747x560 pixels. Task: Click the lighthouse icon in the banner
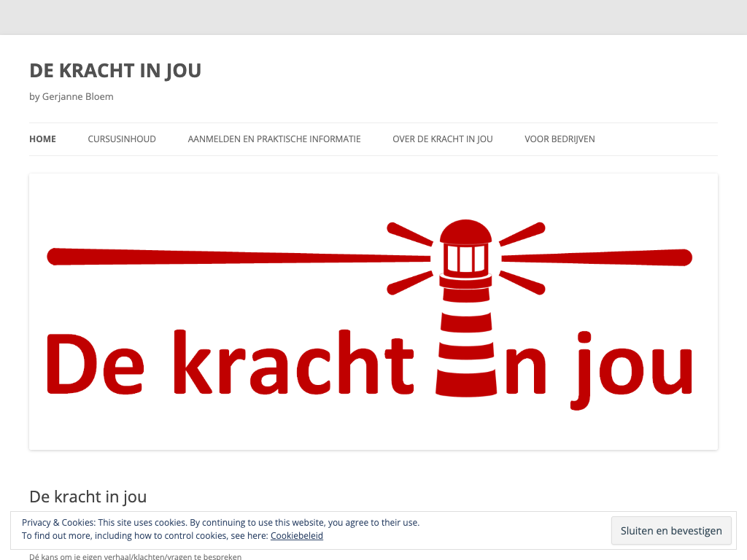coord(465,306)
